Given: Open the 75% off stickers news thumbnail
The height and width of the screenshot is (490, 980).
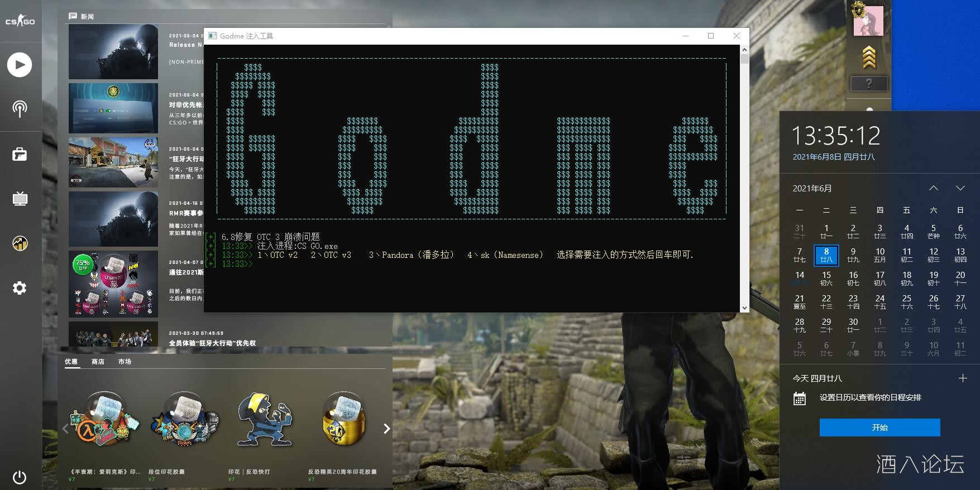Looking at the screenshot, I should pyautogui.click(x=113, y=284).
